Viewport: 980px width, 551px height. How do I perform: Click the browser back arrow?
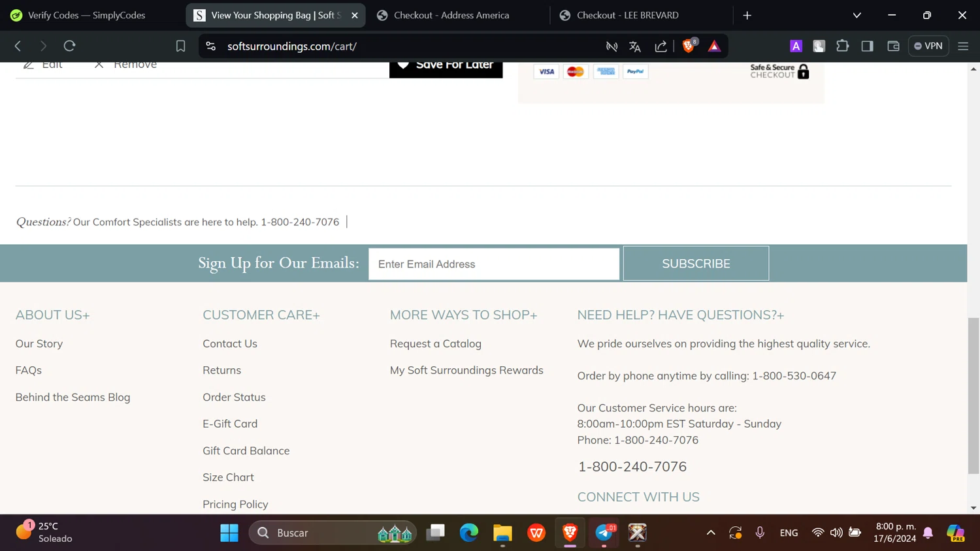click(18, 46)
